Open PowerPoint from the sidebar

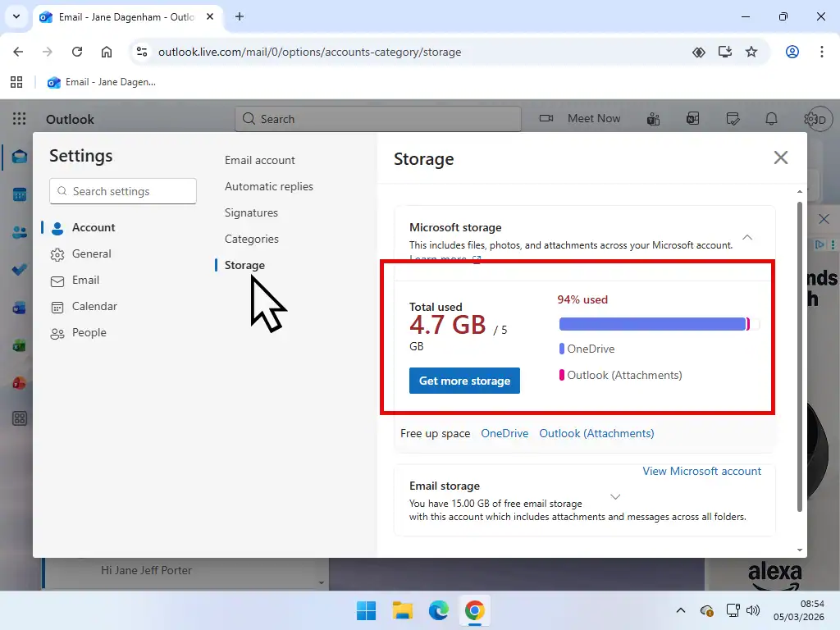pyautogui.click(x=19, y=382)
